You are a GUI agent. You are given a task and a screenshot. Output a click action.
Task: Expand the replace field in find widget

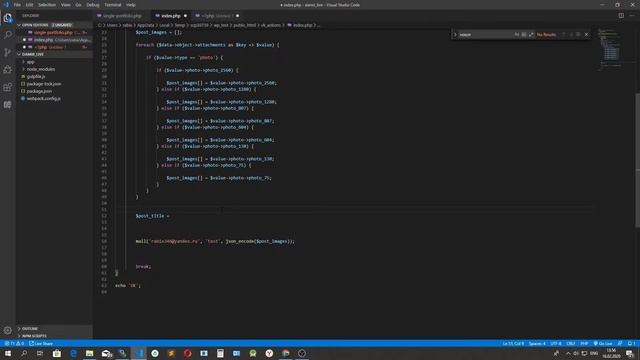pyautogui.click(x=455, y=35)
